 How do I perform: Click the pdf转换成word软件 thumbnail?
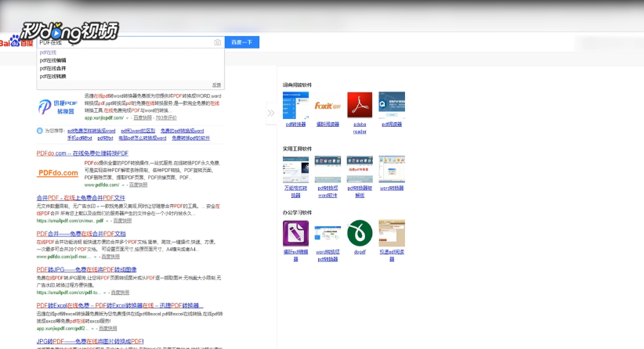pyautogui.click(x=327, y=169)
